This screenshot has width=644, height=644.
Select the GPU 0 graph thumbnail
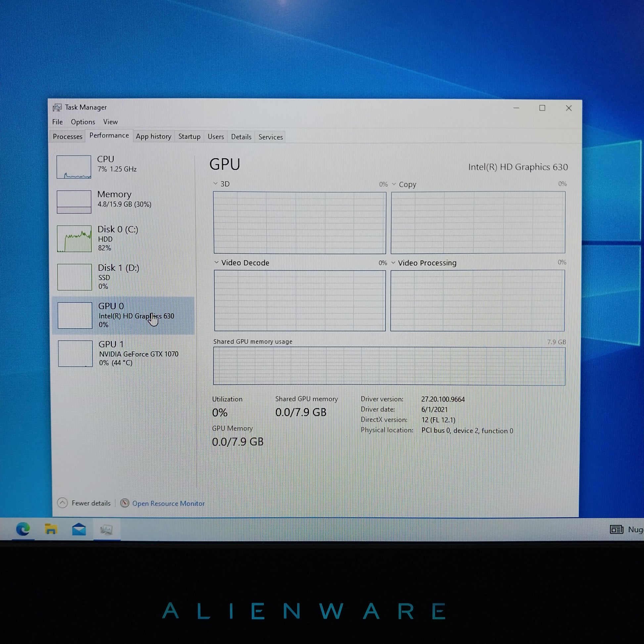75,315
